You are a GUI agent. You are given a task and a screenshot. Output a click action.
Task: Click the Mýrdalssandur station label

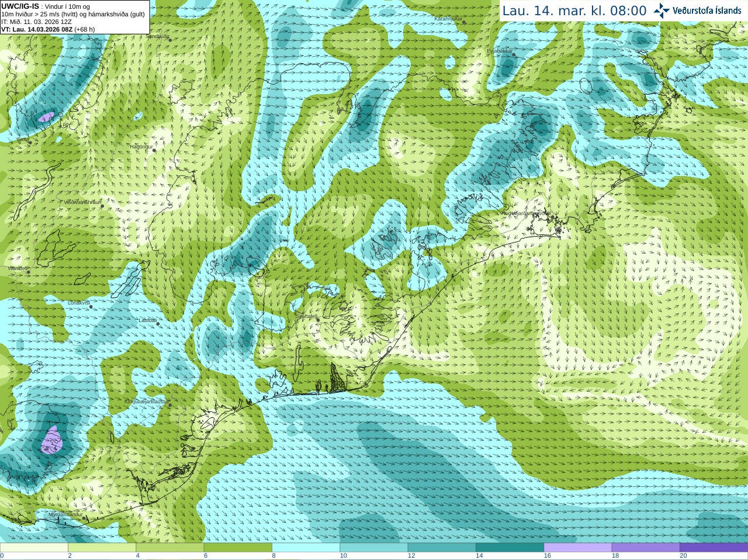65,514
